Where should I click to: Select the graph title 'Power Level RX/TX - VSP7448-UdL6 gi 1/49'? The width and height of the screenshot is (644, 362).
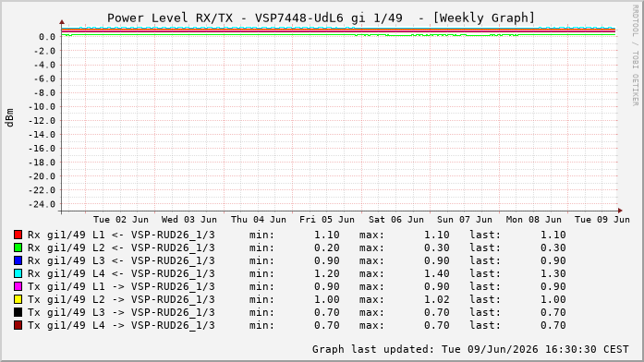255,18
